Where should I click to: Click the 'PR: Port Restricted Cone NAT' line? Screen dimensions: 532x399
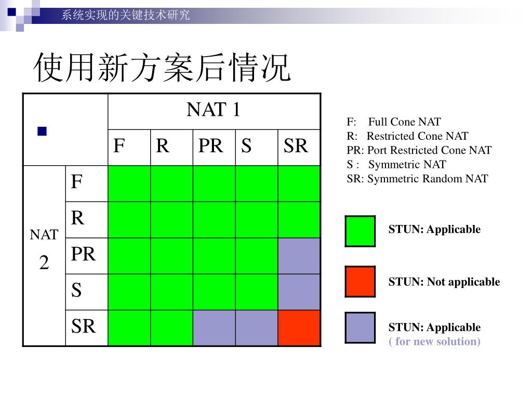tap(419, 150)
